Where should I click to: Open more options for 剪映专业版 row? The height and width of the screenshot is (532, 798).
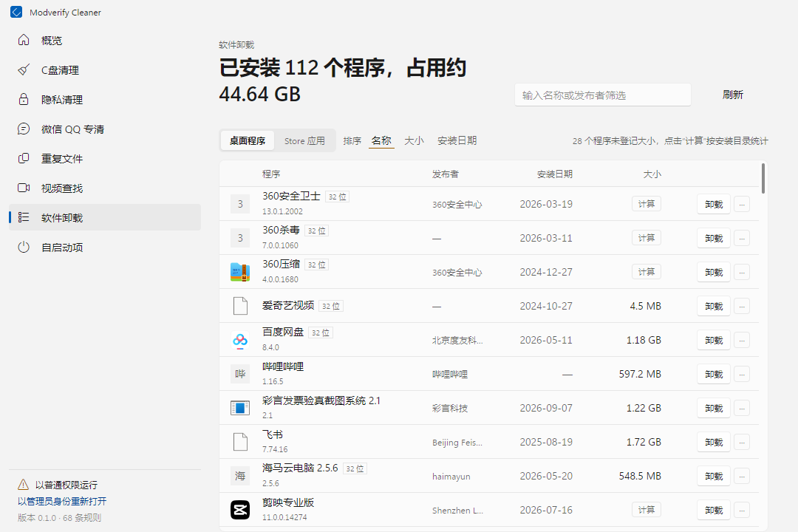click(x=742, y=510)
